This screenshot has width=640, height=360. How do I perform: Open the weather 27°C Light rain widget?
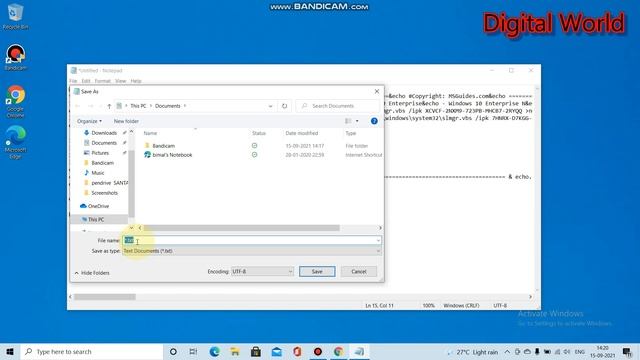(473, 352)
